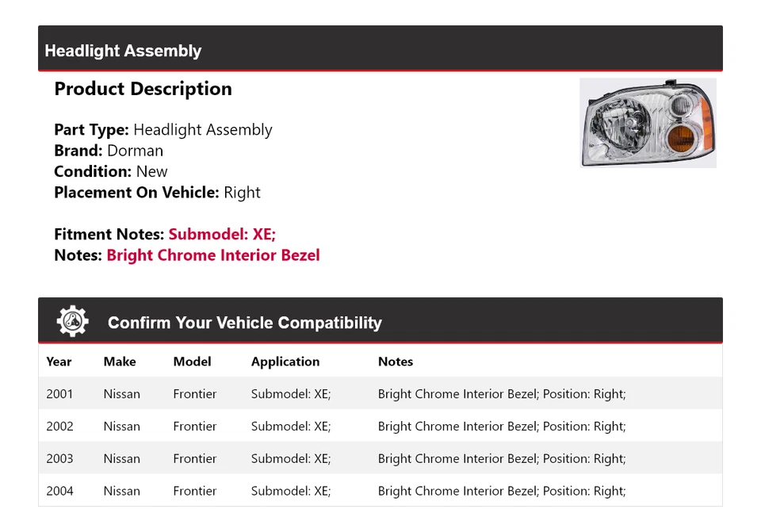Click the Confirm Your Vehicle Compatibility heading
The height and width of the screenshot is (532, 761).
tap(244, 323)
